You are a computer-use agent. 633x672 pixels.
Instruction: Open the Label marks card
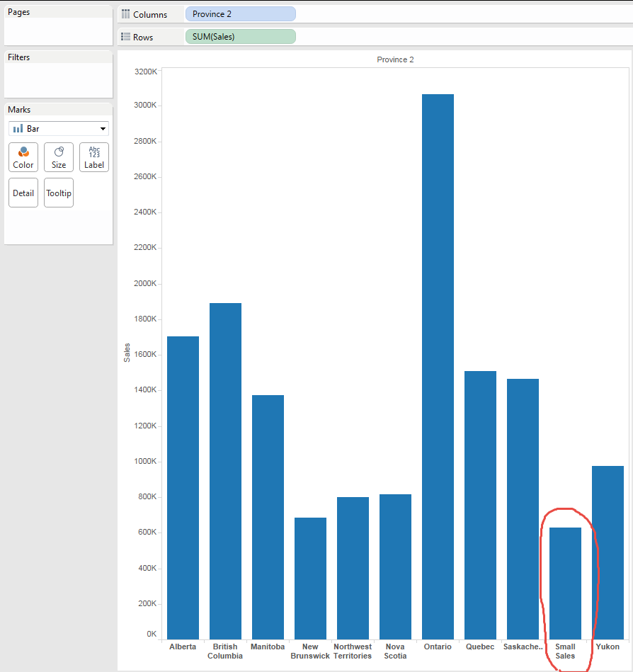tap(94, 157)
